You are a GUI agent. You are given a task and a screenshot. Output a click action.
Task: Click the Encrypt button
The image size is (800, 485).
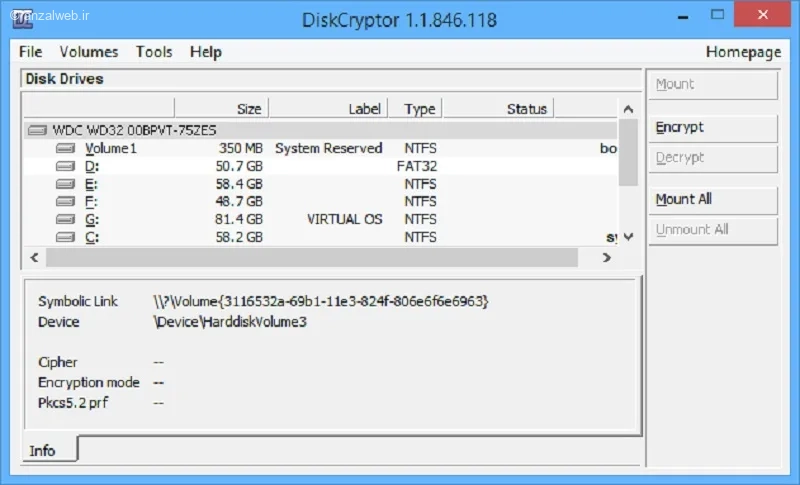pyautogui.click(x=713, y=127)
